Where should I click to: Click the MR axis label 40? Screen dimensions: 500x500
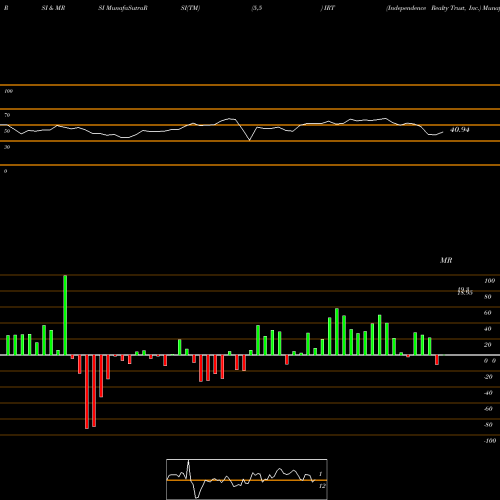[x=488, y=329]
